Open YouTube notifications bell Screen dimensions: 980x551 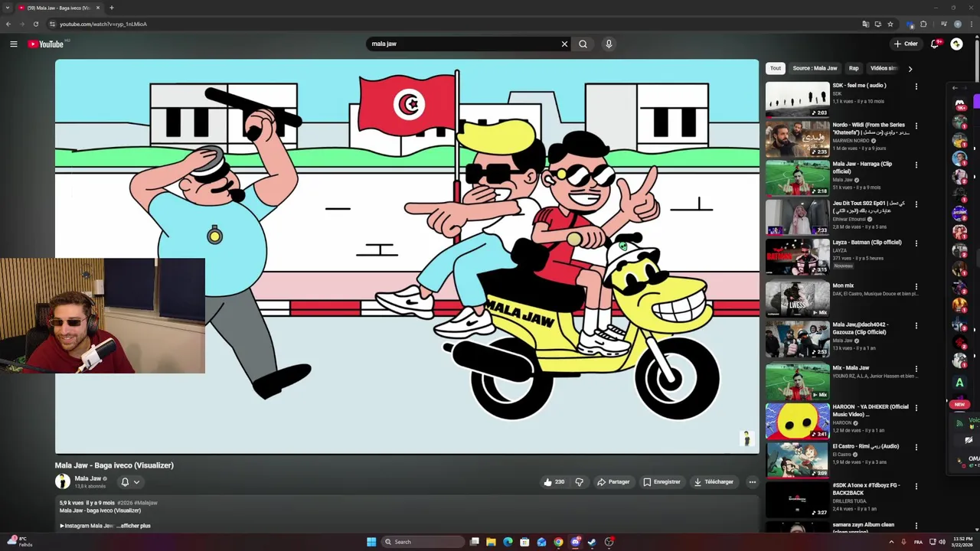(x=935, y=44)
